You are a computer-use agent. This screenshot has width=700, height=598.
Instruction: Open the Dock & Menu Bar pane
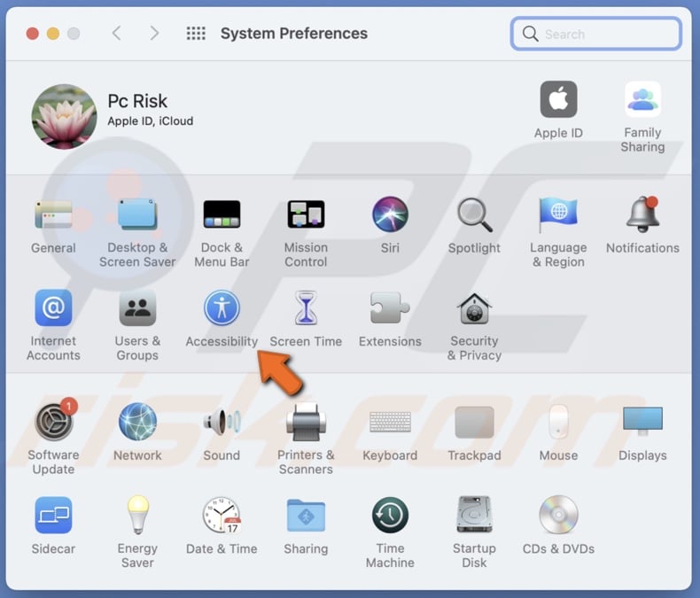(222, 215)
